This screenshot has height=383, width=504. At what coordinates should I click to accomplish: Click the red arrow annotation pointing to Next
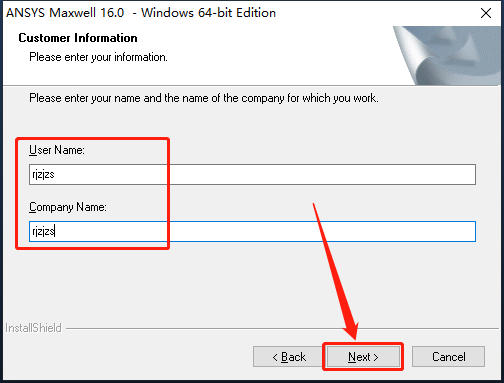(337, 272)
